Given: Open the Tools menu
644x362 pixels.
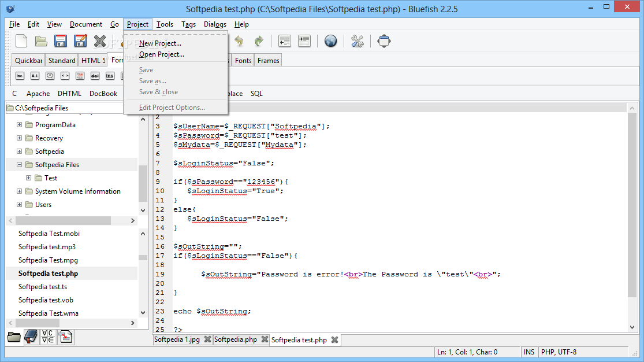Looking at the screenshot, I should [x=165, y=24].
